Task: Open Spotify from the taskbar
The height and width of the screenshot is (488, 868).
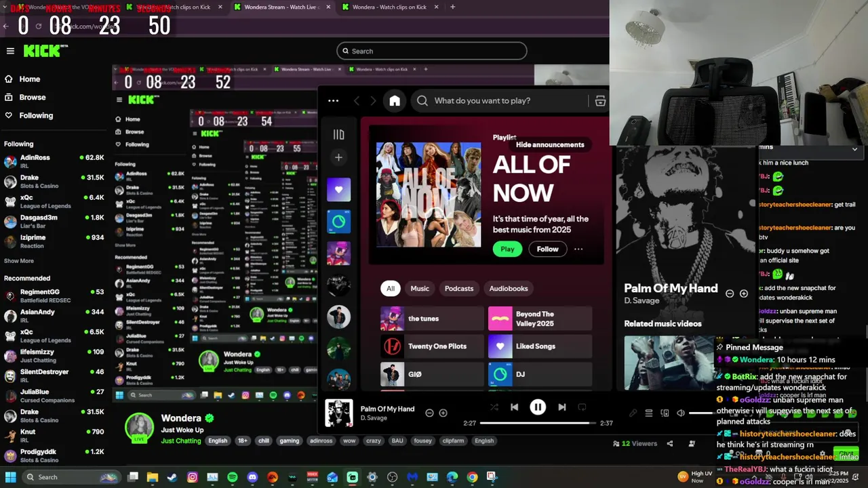Action: click(x=233, y=477)
